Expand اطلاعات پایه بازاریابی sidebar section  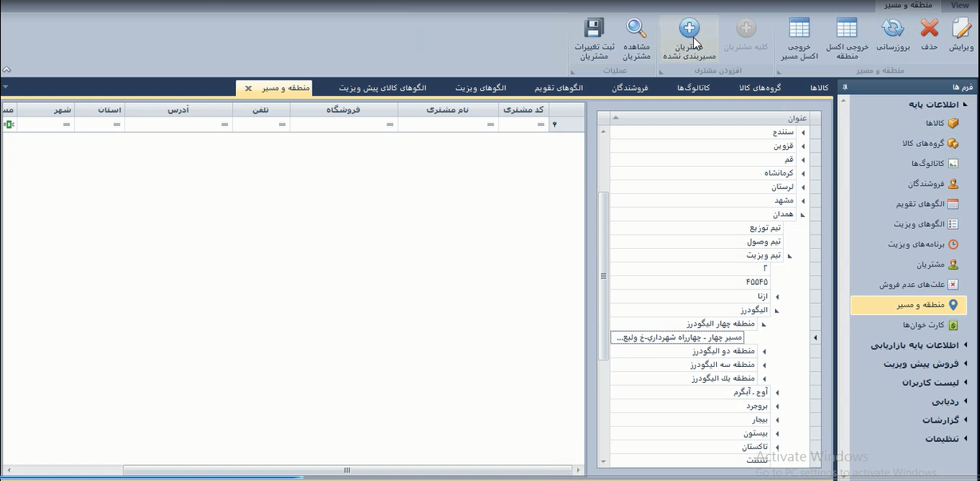[x=966, y=346]
